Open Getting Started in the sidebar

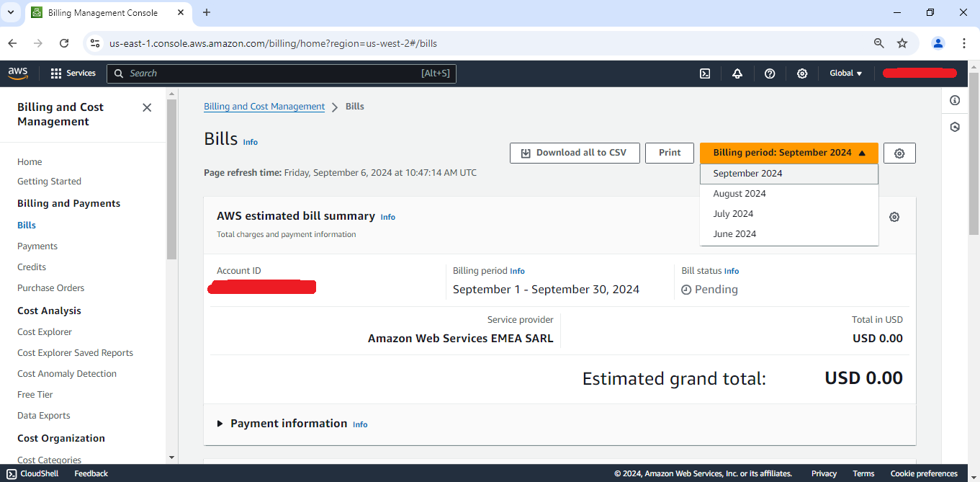(x=49, y=182)
